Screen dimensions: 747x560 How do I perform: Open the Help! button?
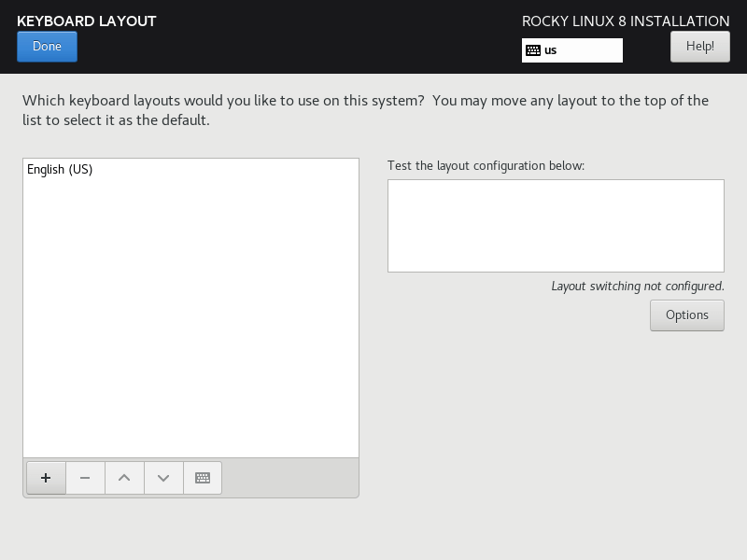click(699, 46)
